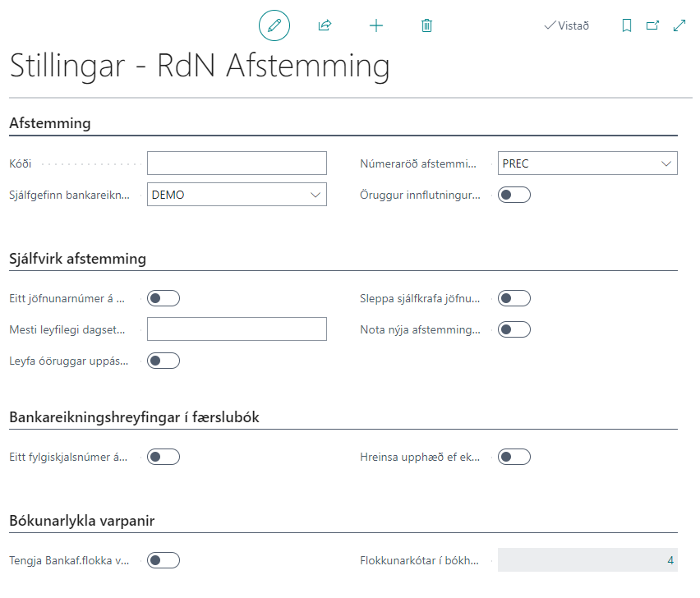Screen dimensions: 700x598
Task: Toggle Hreinsa upphæð ef ekki switch
Action: click(x=514, y=457)
